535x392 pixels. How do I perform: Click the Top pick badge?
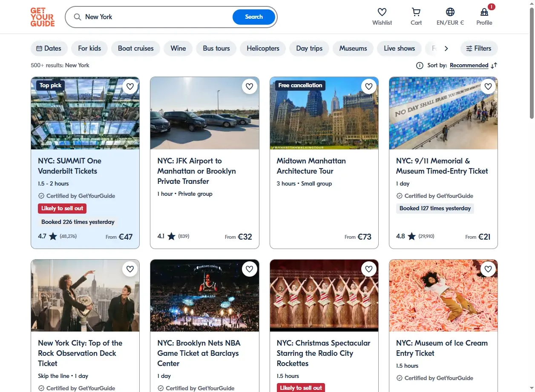(51, 86)
